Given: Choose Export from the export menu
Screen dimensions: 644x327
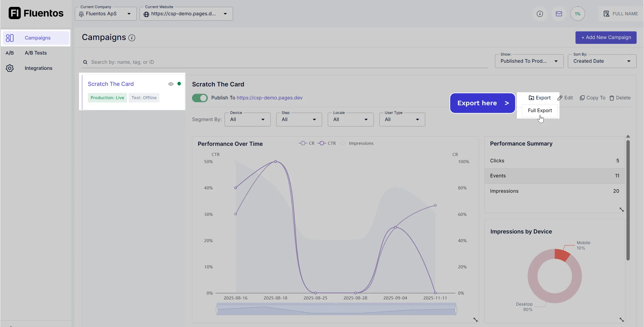Looking at the screenshot, I should click(540, 98).
